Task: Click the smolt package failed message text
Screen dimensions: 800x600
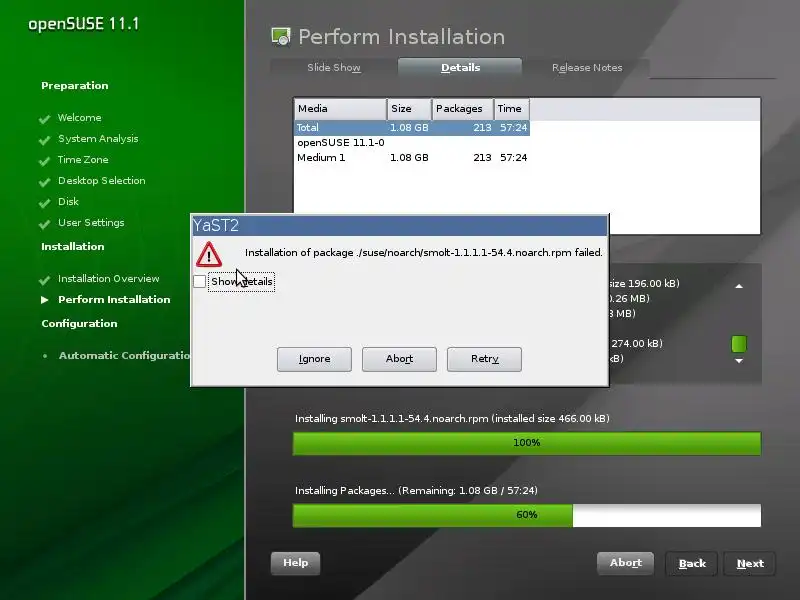Action: tap(423, 253)
